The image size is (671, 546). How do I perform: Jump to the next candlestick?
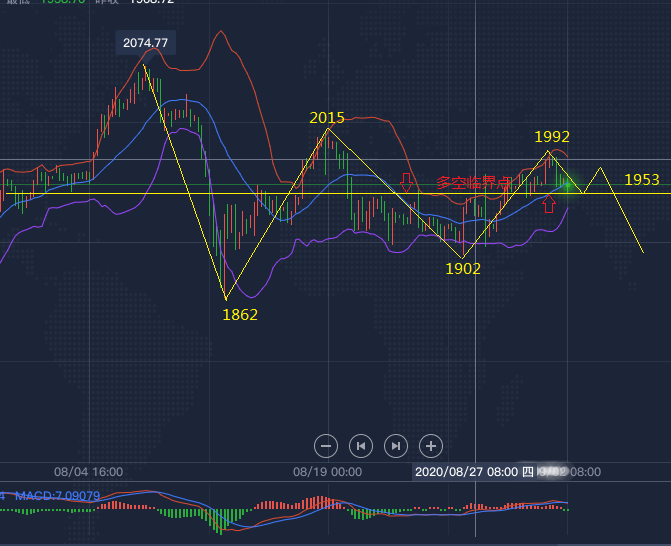[396, 446]
